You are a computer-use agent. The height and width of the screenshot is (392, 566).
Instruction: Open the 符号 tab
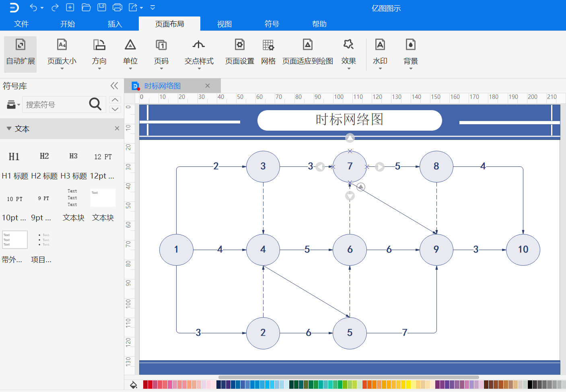pos(272,24)
